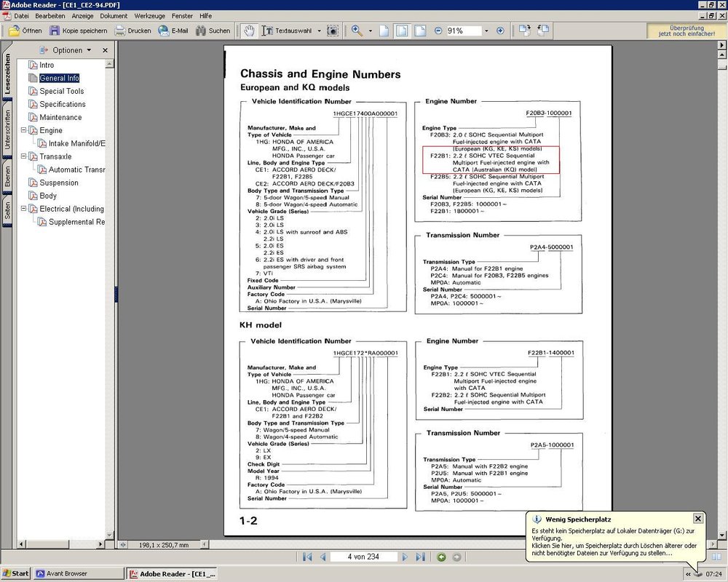Expand hidden tray icons chevron
The width and height of the screenshot is (728, 582).
coord(688,574)
